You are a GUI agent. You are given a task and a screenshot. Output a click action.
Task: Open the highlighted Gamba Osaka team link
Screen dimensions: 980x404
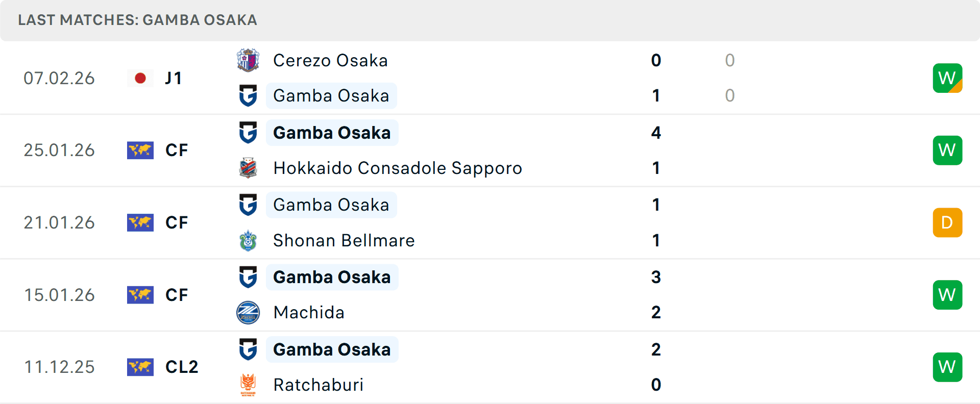coord(332,133)
